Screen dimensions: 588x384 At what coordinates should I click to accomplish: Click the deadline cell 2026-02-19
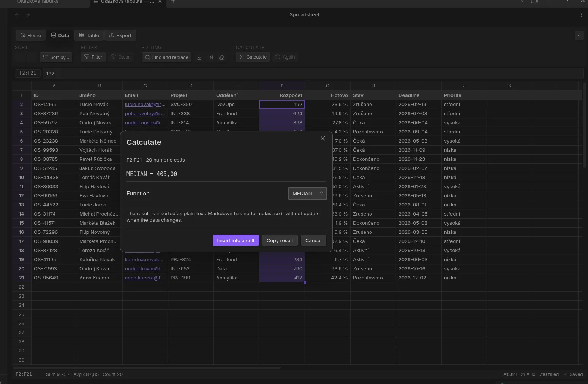[419, 105]
